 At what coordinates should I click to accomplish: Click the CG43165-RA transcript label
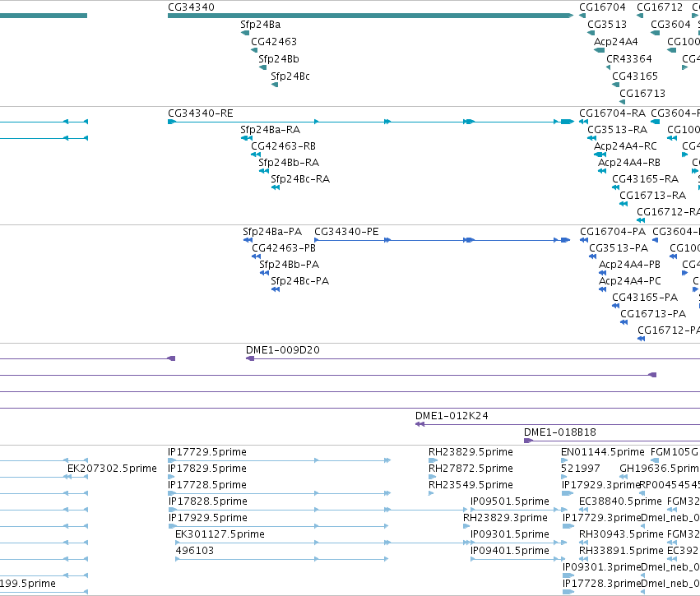point(645,179)
